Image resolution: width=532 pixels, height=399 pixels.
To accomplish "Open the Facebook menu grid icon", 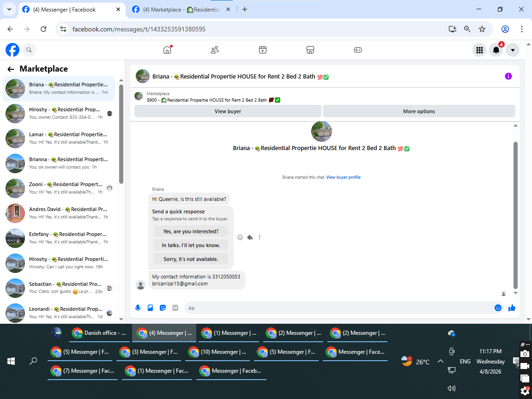I will tap(479, 50).
